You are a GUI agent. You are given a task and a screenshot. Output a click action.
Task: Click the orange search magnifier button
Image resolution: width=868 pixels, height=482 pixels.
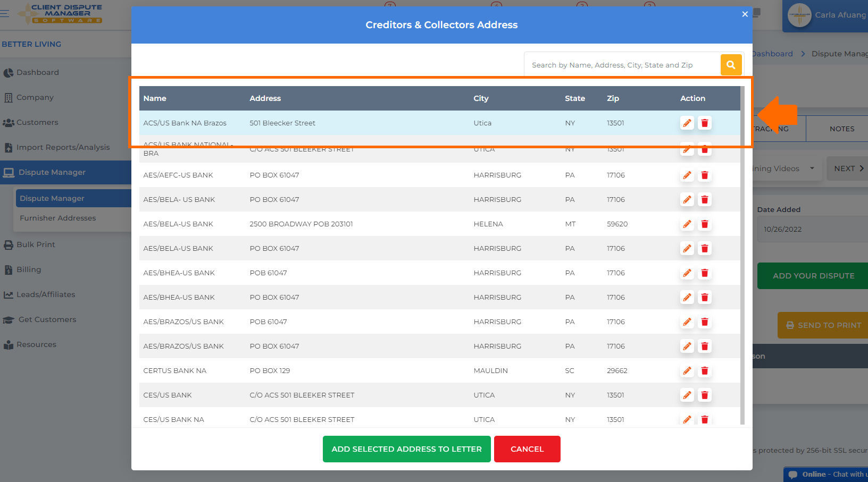[x=731, y=65]
